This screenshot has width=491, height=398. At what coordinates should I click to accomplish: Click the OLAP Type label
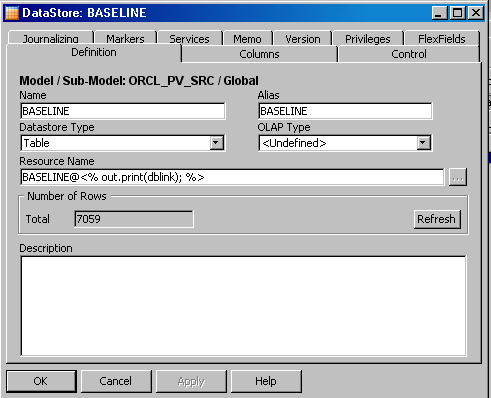[284, 127]
